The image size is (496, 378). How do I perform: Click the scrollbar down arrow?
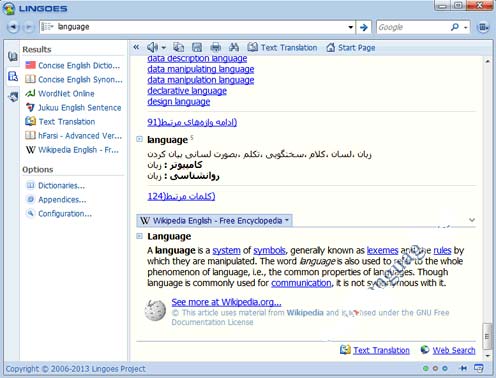coord(487,355)
